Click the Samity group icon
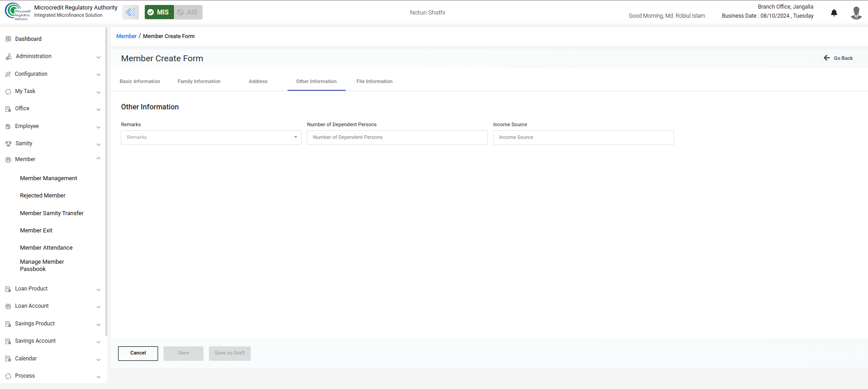 (8, 144)
